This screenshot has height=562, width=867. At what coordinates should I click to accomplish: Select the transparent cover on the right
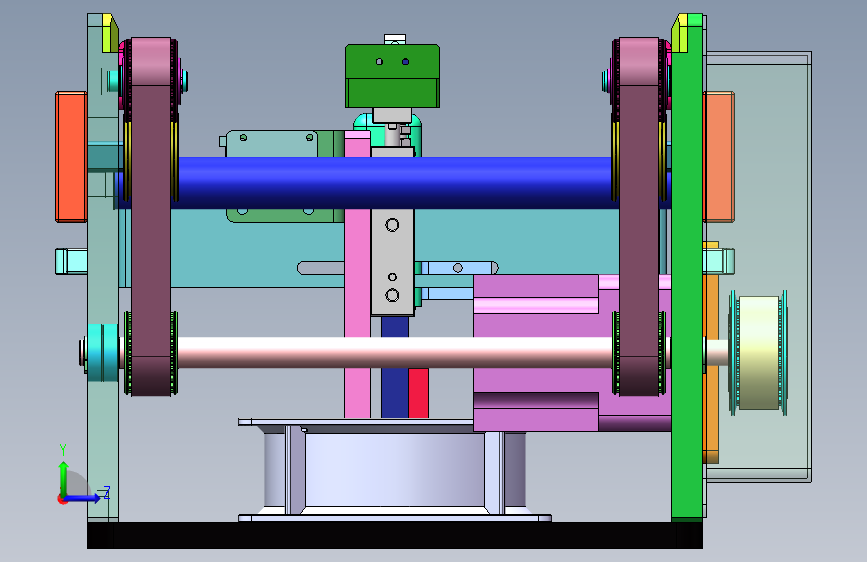[x=774, y=266]
